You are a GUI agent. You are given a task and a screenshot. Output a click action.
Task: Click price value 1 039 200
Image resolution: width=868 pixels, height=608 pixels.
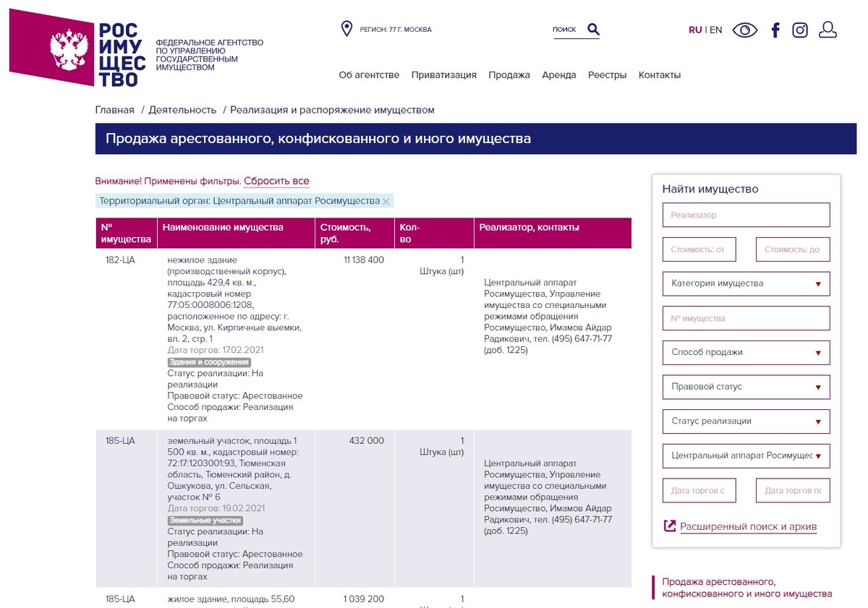[364, 599]
